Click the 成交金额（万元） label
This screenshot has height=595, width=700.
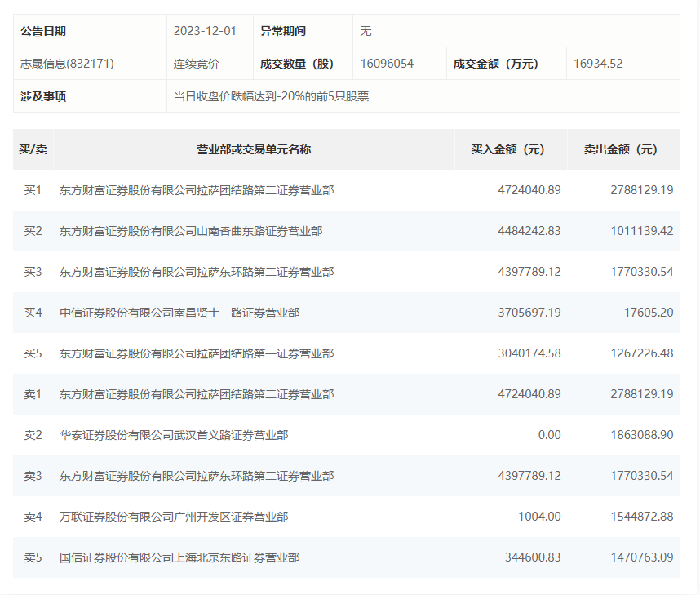click(495, 64)
